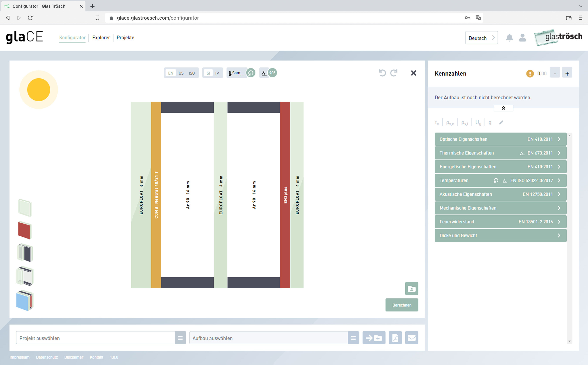588x365 pixels.
Task: Switch standard to ISO
Action: click(x=192, y=73)
